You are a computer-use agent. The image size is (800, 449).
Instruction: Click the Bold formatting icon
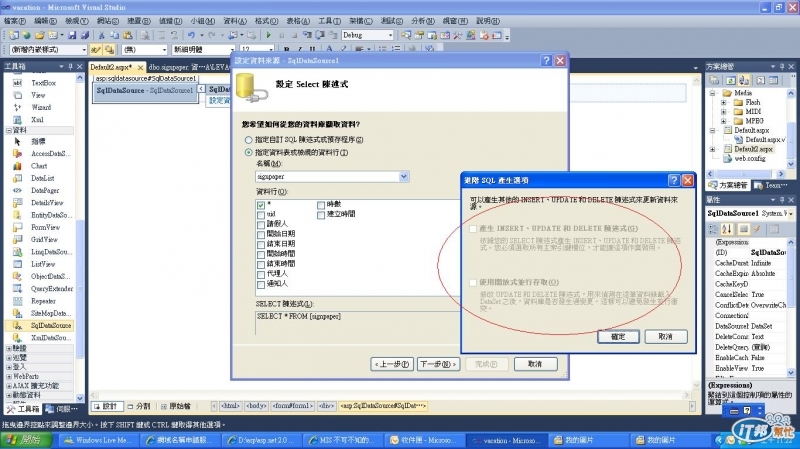click(x=286, y=49)
